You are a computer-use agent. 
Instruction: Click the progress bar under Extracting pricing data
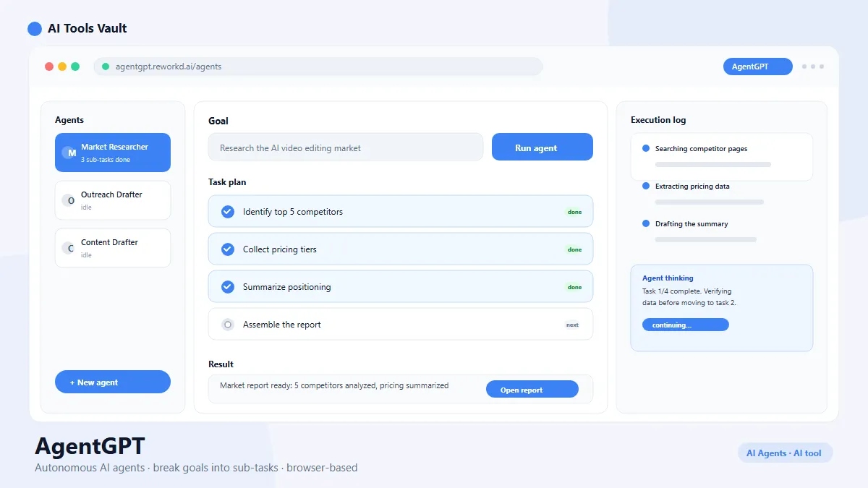point(710,202)
